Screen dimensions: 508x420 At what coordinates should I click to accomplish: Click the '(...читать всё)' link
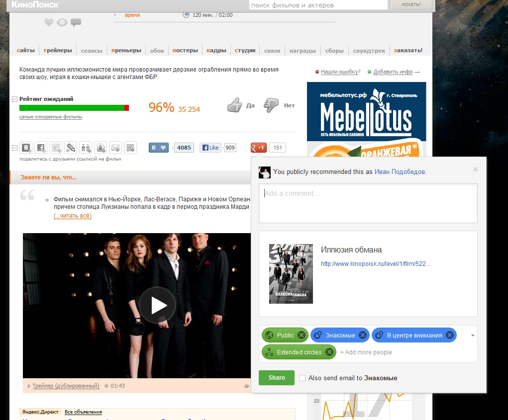coord(73,216)
